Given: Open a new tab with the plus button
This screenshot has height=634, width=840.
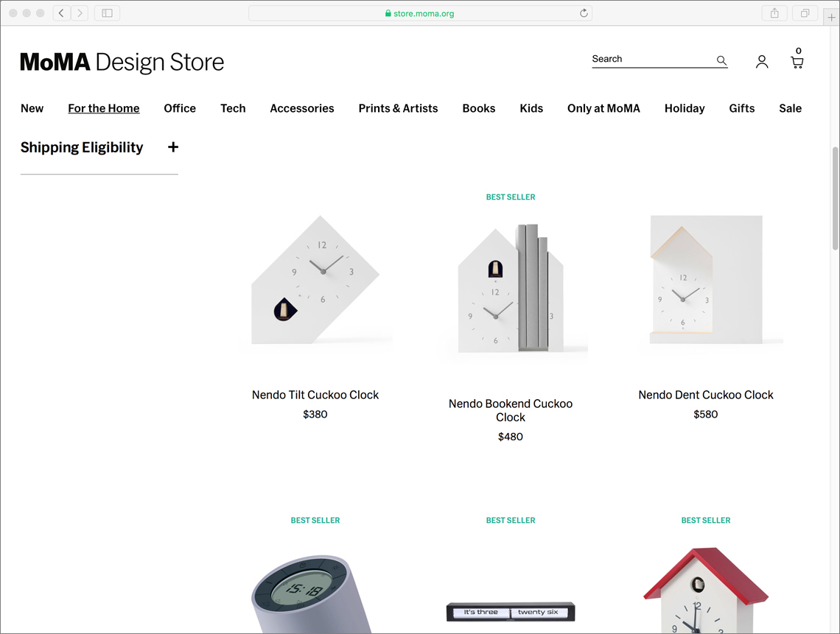Looking at the screenshot, I should coord(831,17).
